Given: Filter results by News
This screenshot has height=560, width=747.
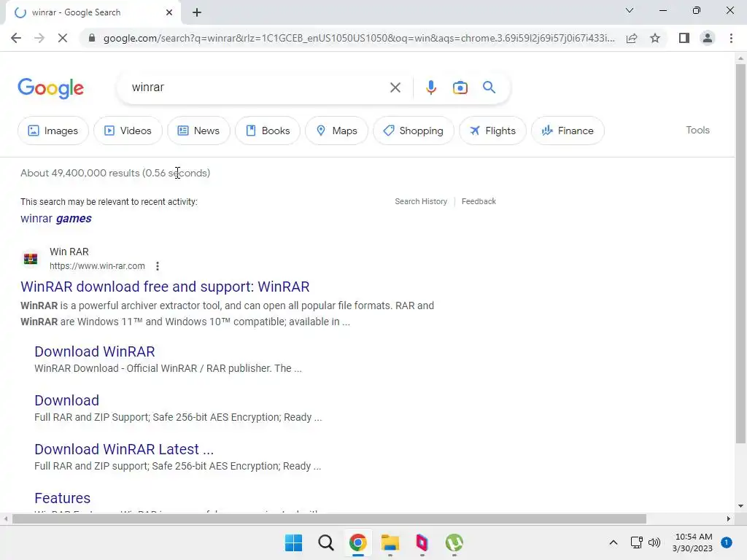Looking at the screenshot, I should tap(198, 131).
